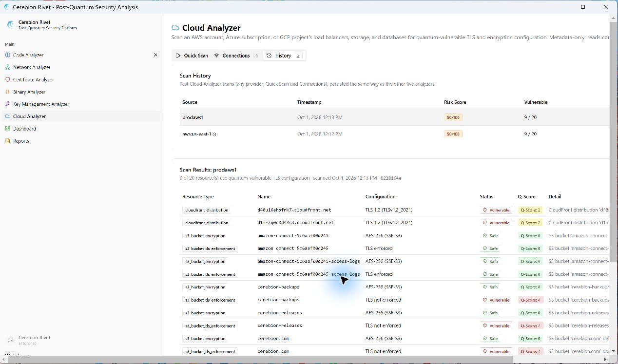This screenshot has height=364, width=618.
Task: Open Code Analyzer via its sidebar icon
Action: coord(7,55)
